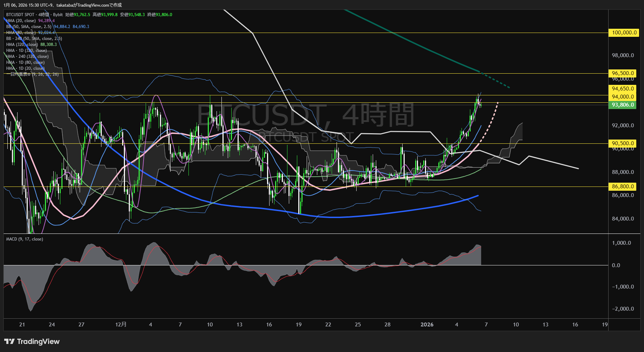Click the TradingView wordmark text
The image size is (644, 352).
pyautogui.click(x=38, y=341)
